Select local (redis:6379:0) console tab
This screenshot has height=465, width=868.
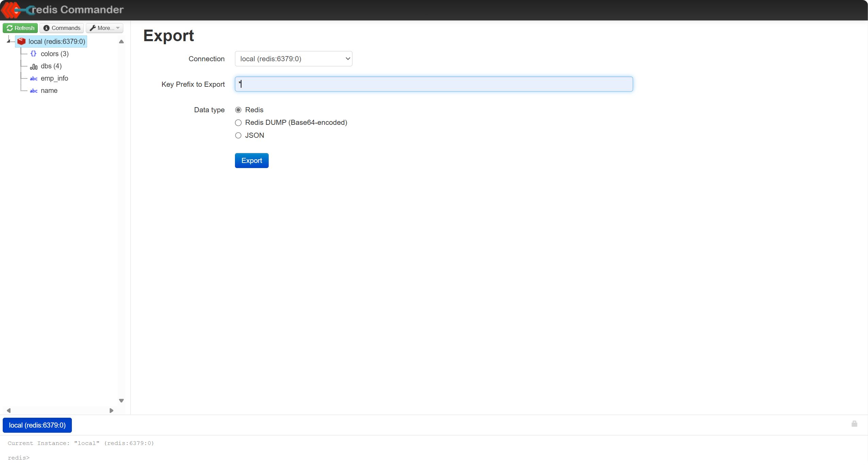click(x=37, y=425)
